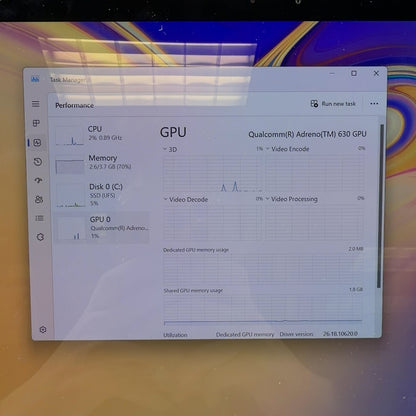Open the hamburger navigation menu

pyautogui.click(x=36, y=104)
